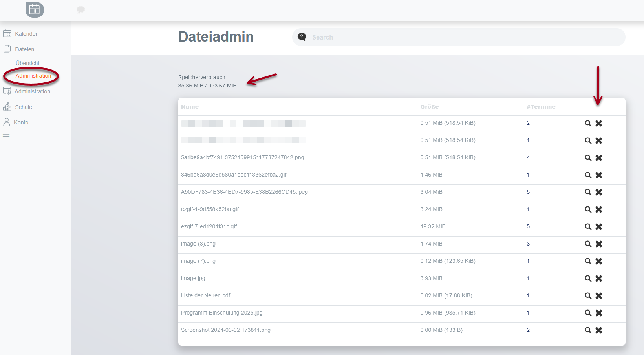Delete Screenshot 2024-03-02 173811.png with X icon

[x=599, y=330]
